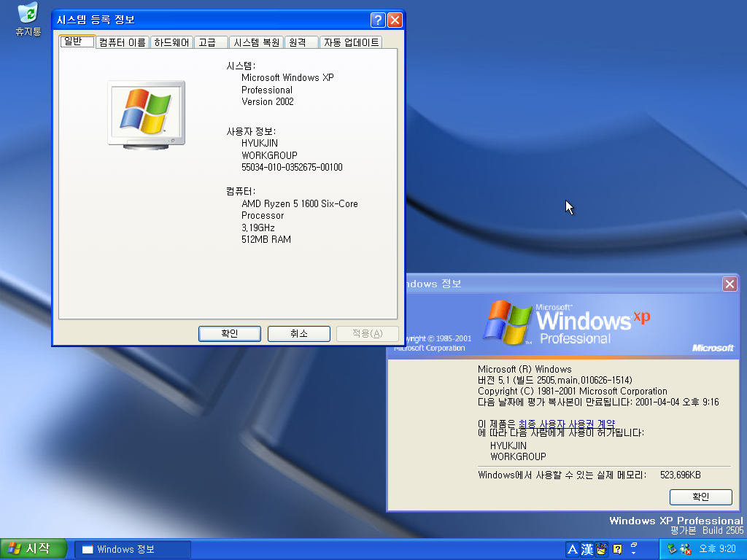Click the 취소 button

[298, 334]
